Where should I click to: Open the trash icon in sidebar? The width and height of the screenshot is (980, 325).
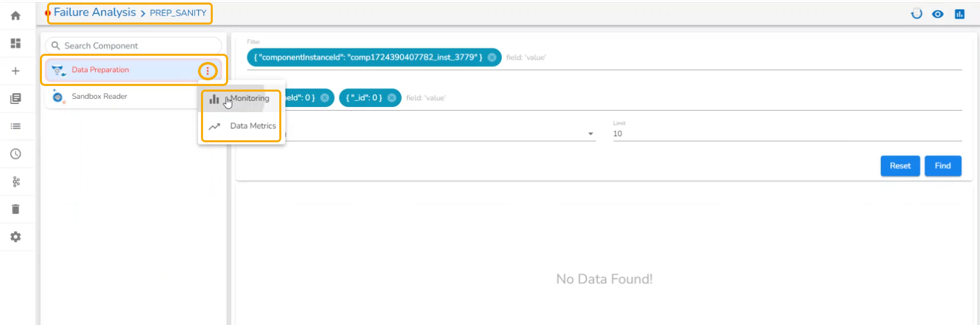pyautogui.click(x=15, y=209)
